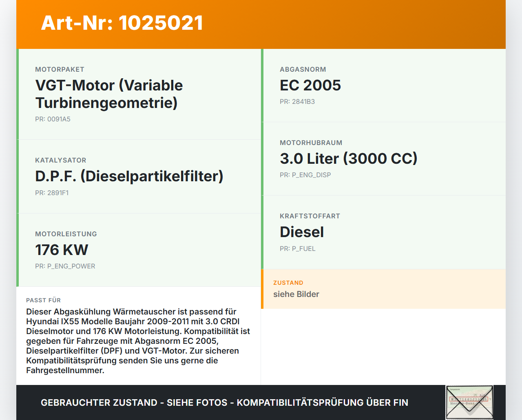Image resolution: width=522 pixels, height=420 pixels.
Task: Select the PR: P_ENG_POWER code
Action: [x=65, y=266]
